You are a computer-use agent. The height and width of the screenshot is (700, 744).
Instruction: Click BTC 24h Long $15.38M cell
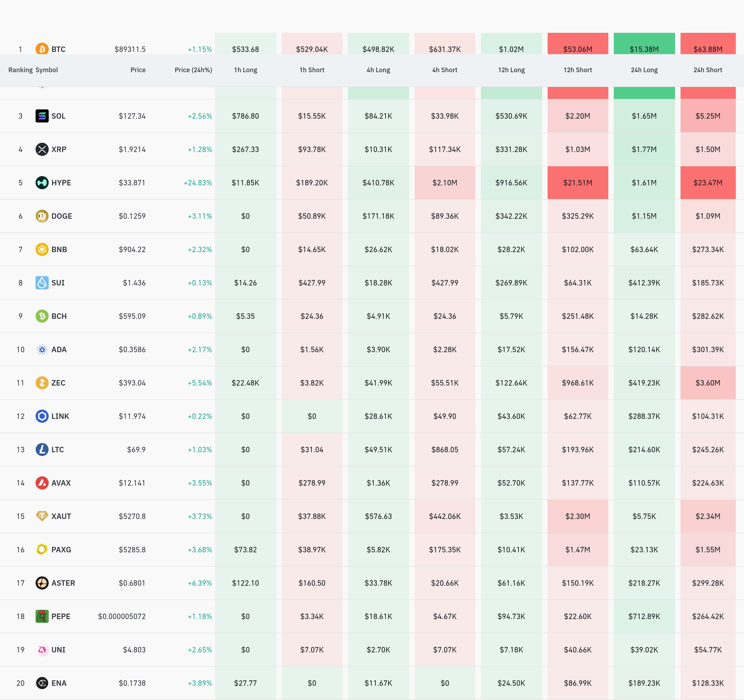(x=644, y=47)
